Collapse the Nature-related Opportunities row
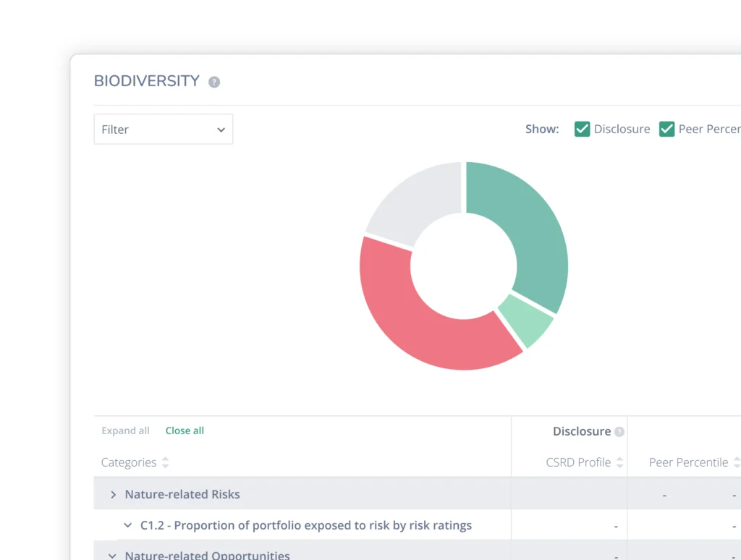Image resolution: width=741 pixels, height=560 pixels. pos(113,556)
